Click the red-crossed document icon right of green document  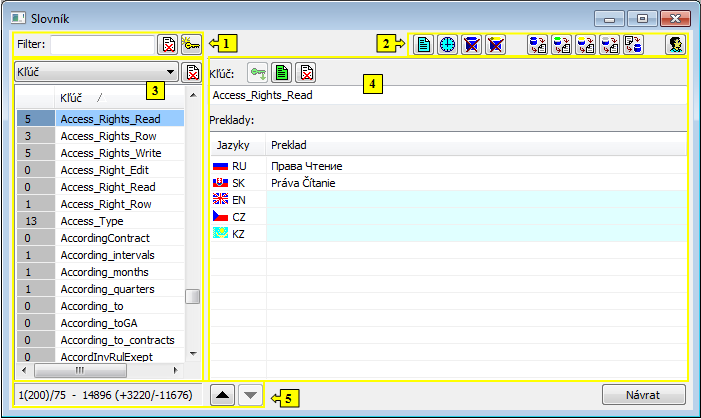pos(307,72)
